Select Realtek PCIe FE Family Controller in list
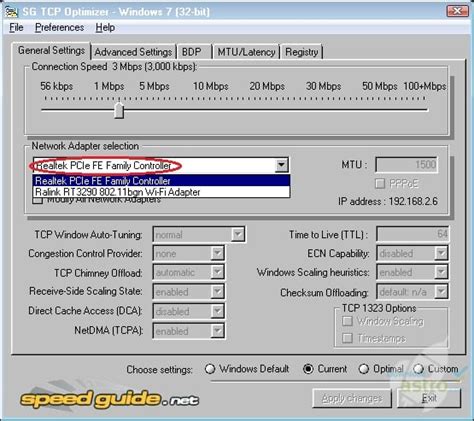474x421 pixels. point(161,181)
